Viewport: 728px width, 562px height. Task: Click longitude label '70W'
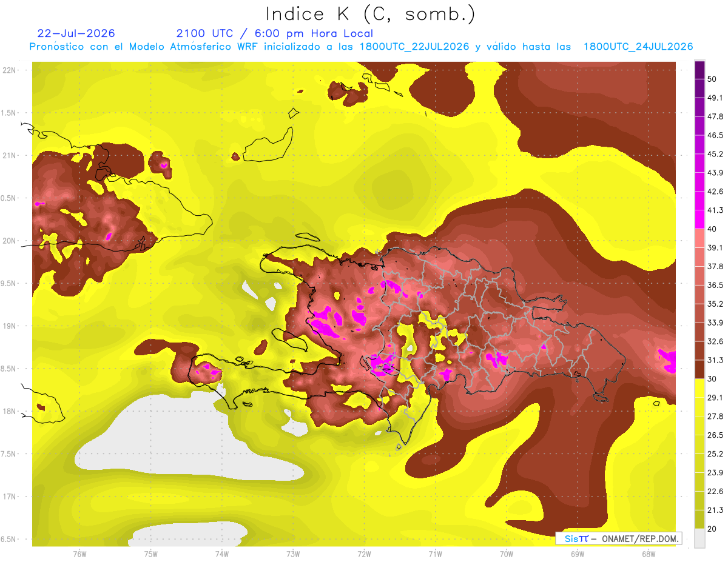[506, 554]
